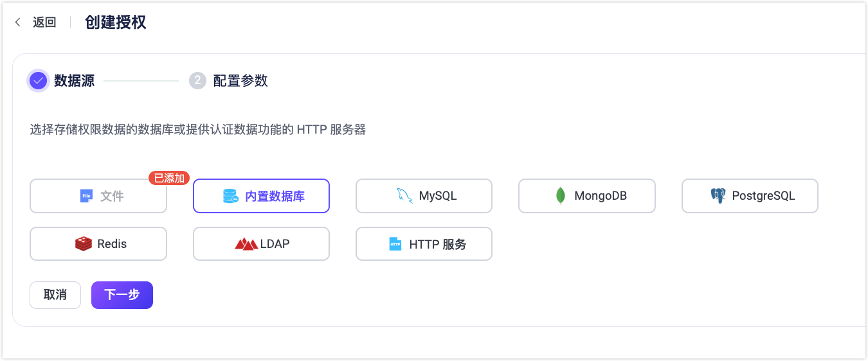This screenshot has height=361, width=868.
Task: Click the back arrow chevron
Action: tap(18, 22)
